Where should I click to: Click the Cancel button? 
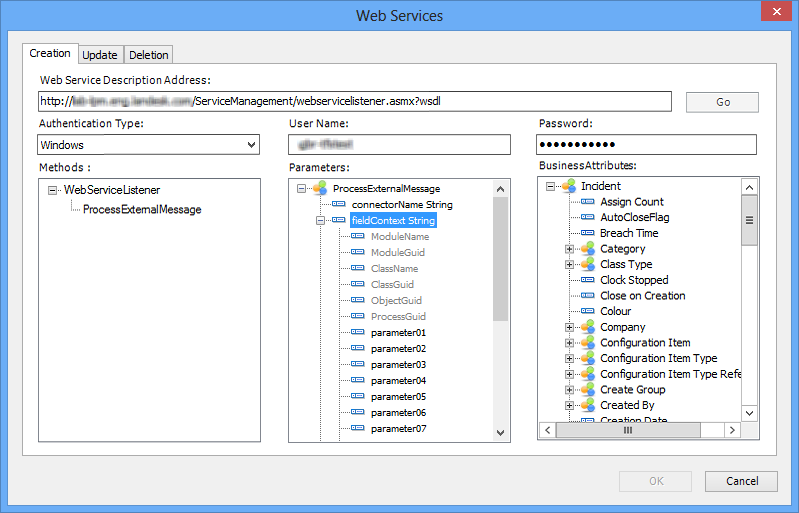741,481
